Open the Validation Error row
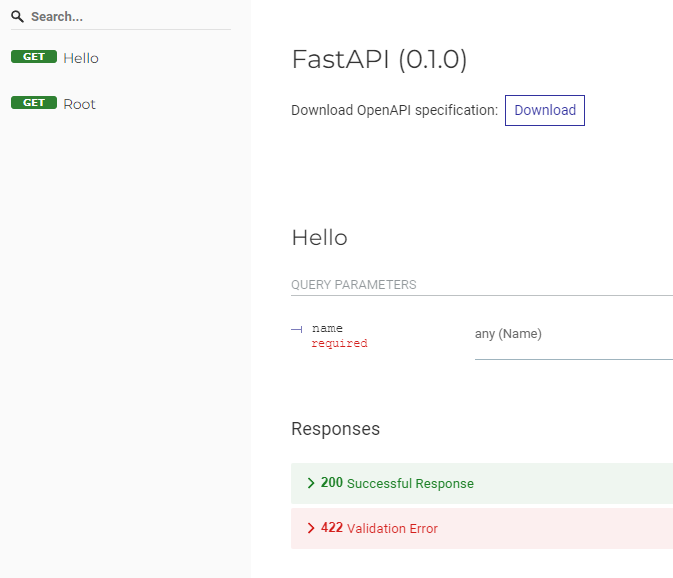This screenshot has height=578, width=673. point(392,529)
